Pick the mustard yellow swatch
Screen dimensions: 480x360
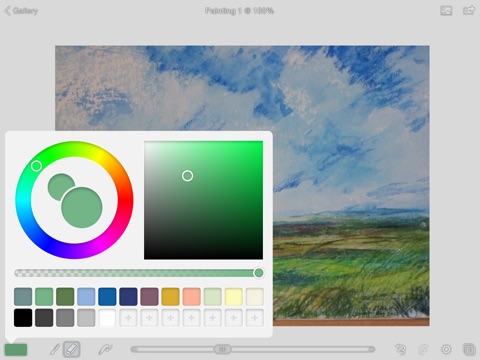click(x=170, y=297)
